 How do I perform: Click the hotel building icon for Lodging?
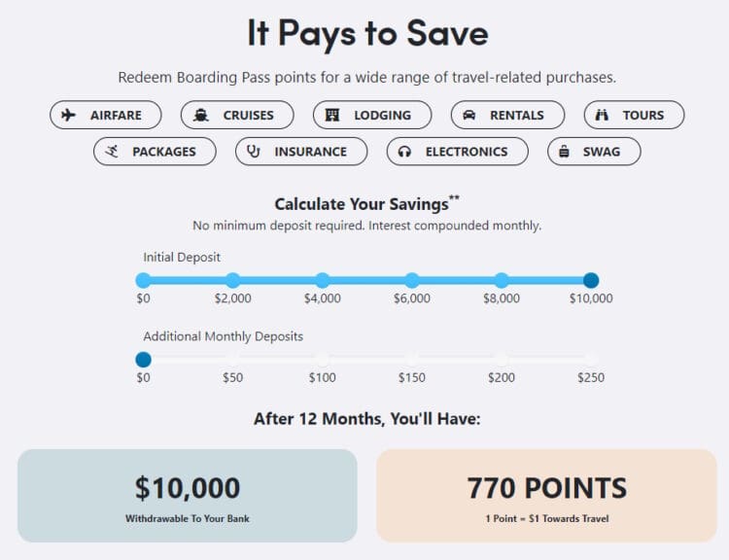(333, 115)
